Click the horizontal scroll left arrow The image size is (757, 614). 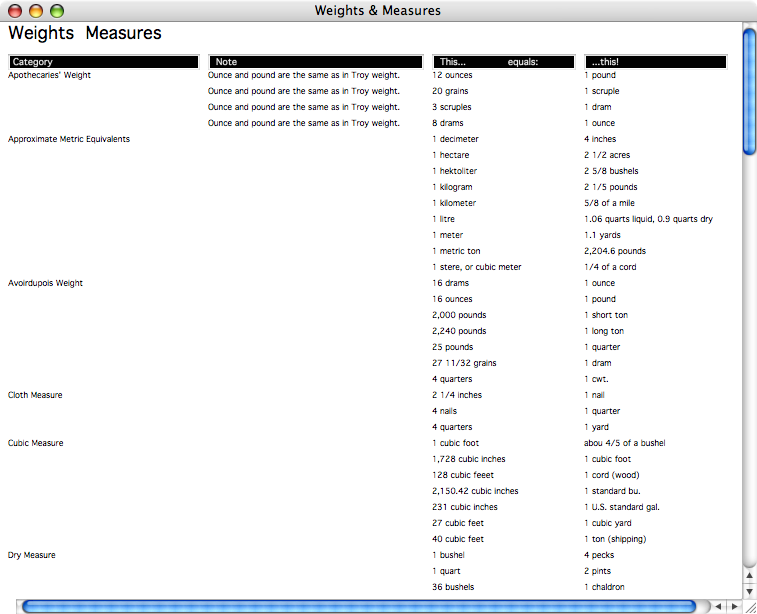click(x=718, y=606)
